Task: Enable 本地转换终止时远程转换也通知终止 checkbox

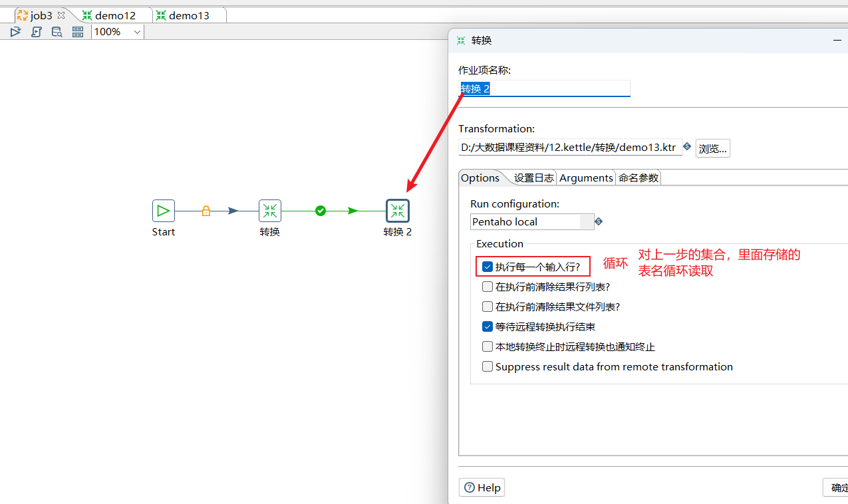Action: click(x=488, y=346)
